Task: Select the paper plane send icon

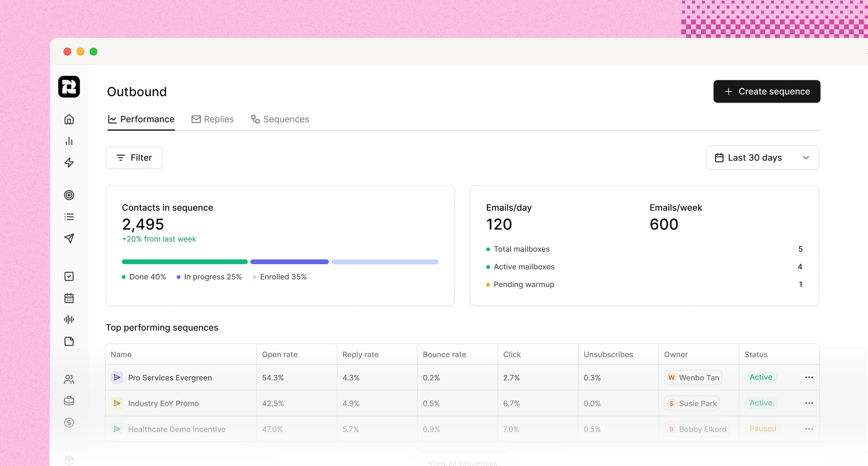Action: point(69,239)
